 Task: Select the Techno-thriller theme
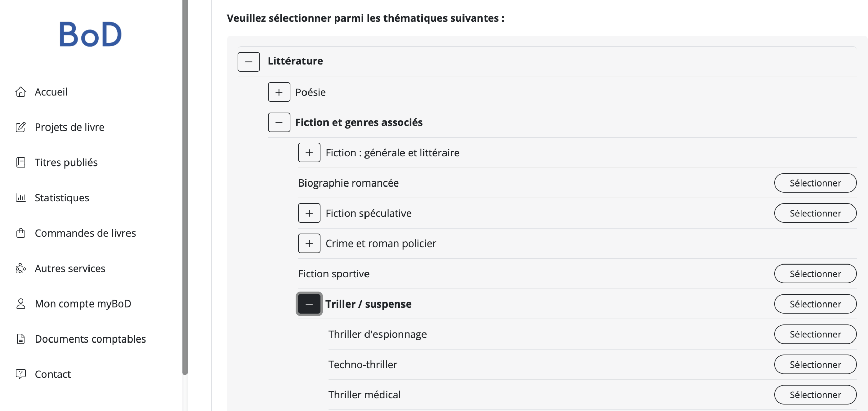pos(815,364)
